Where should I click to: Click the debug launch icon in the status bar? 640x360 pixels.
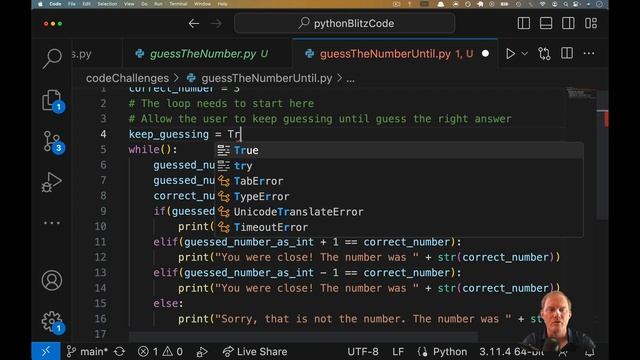202,351
